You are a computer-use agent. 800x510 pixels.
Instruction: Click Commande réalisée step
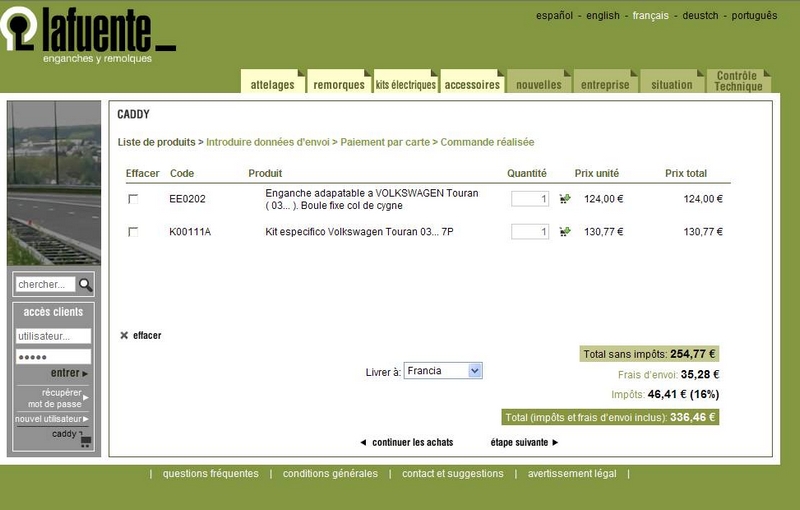(487, 142)
